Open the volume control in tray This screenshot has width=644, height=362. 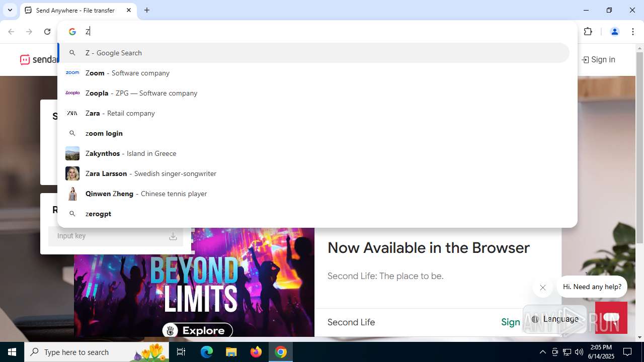coord(579,352)
